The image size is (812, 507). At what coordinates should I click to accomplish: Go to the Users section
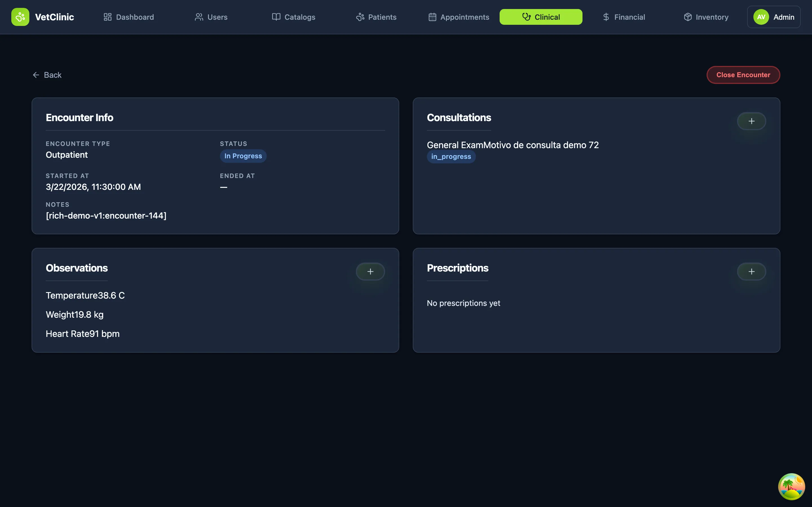click(x=211, y=17)
